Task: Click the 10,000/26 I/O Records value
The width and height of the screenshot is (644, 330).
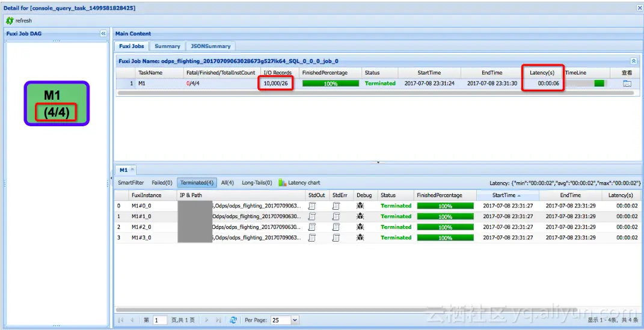Action: pos(275,84)
